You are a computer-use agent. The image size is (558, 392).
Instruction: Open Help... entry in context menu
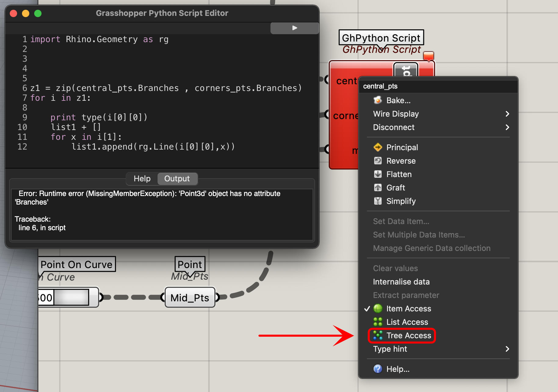pyautogui.click(x=438, y=369)
